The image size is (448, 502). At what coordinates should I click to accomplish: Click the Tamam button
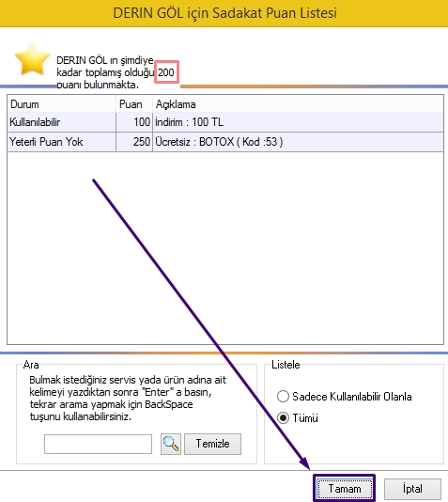click(x=345, y=489)
